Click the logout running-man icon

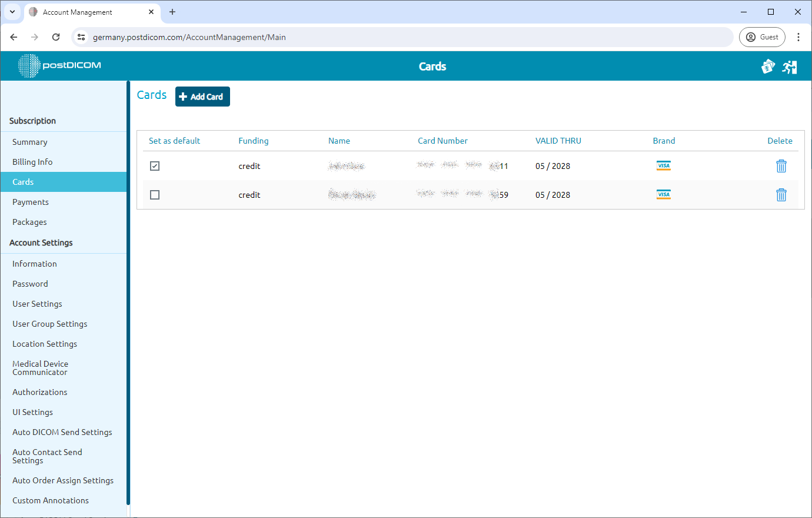(790, 67)
